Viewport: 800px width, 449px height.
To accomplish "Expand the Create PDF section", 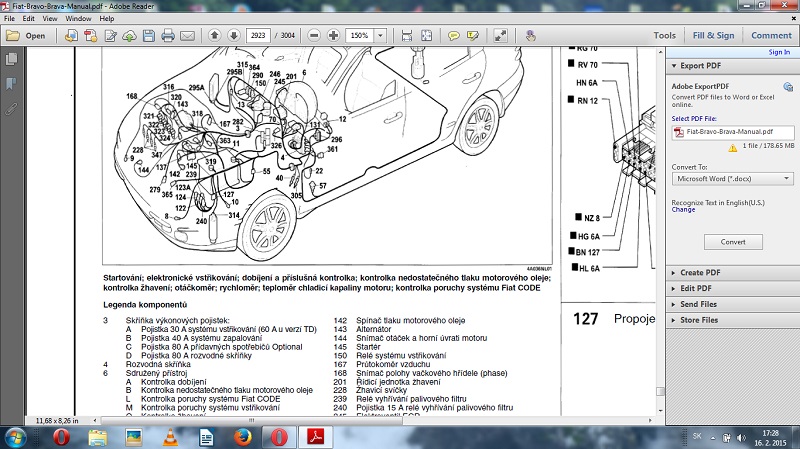I will click(x=700, y=272).
